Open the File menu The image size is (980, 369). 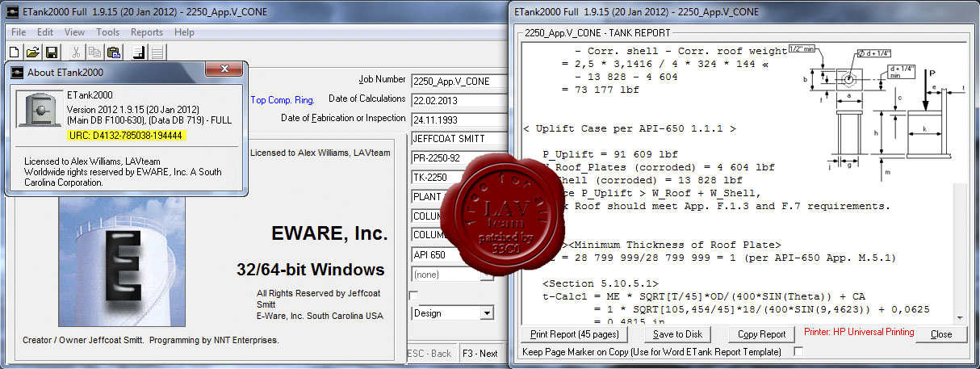[19, 32]
